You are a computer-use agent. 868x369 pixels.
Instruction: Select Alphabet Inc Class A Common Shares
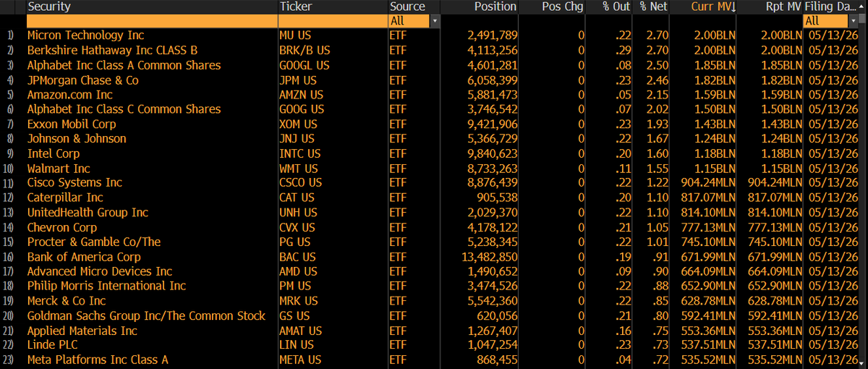click(124, 65)
